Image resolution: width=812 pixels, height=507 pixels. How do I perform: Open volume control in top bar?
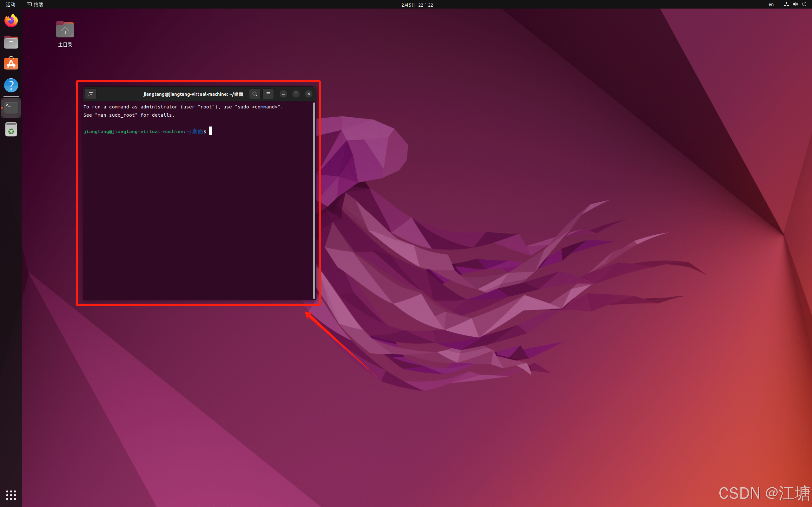click(795, 4)
